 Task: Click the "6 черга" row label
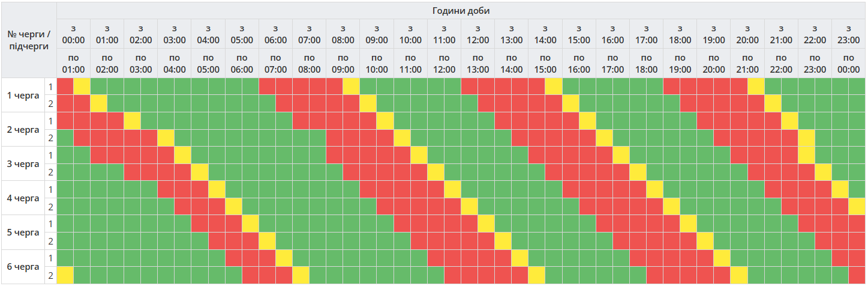pos(23,267)
